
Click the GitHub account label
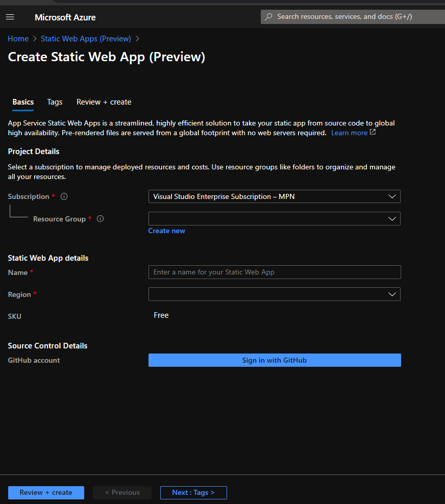coord(34,360)
